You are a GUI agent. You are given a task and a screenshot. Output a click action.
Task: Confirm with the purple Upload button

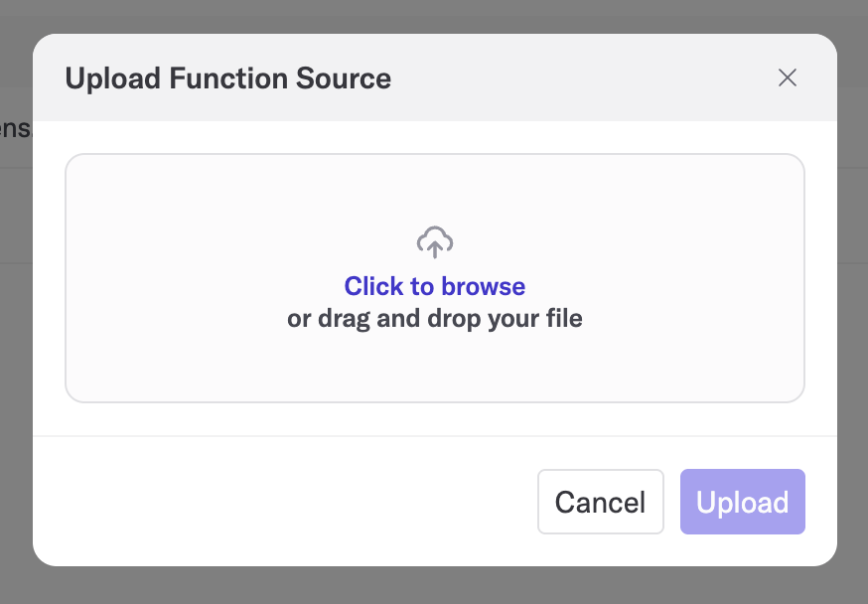(742, 502)
